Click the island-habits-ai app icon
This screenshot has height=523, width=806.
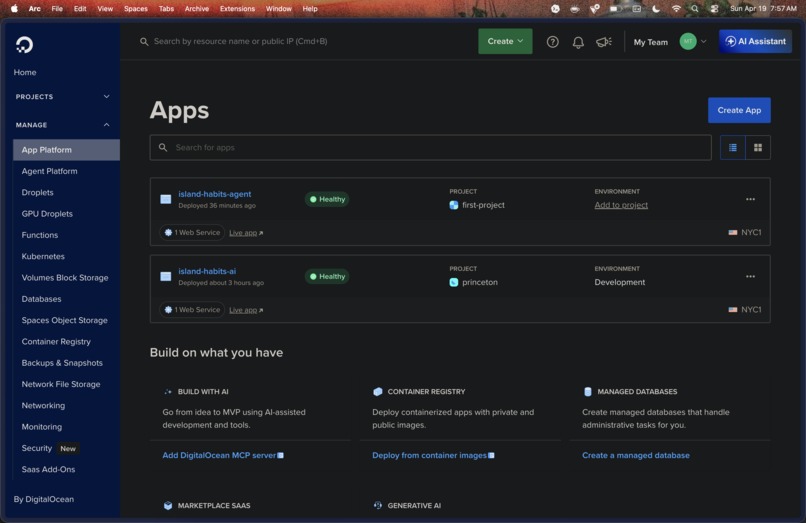(x=166, y=276)
